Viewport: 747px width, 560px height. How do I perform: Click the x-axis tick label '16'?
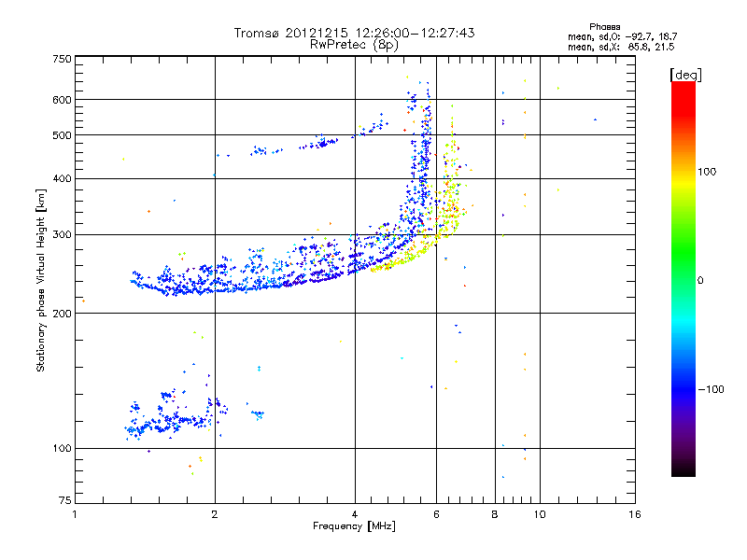(x=635, y=514)
